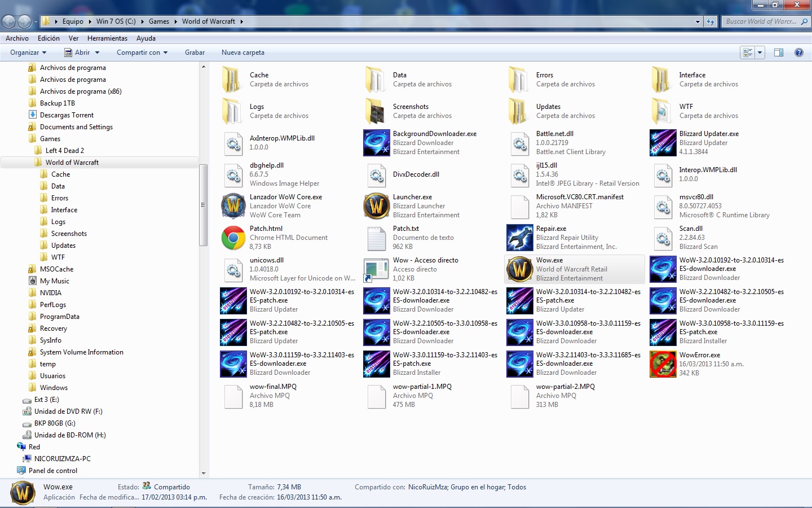
Task: Select NICORUIZMZA-PC under Red
Action: tap(62, 459)
